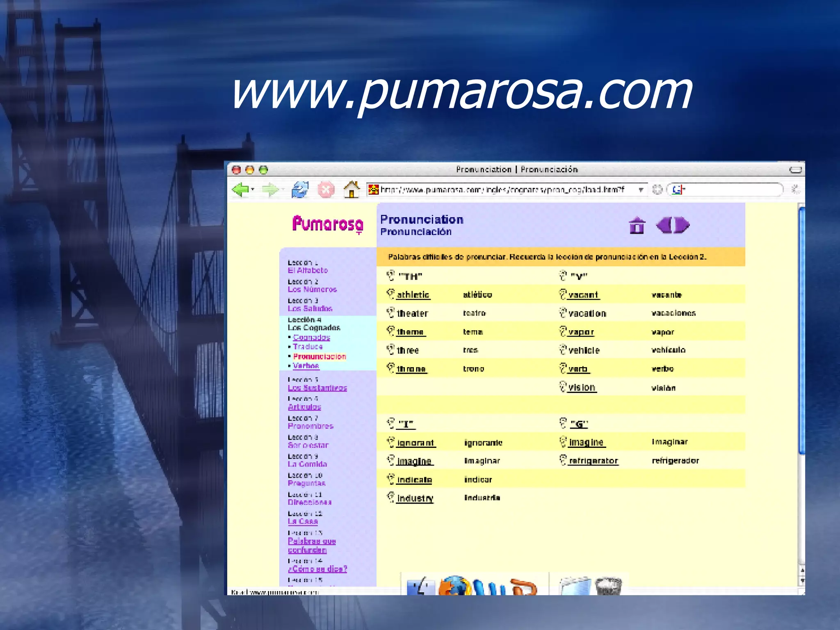This screenshot has height=630, width=840.
Task: Play audio icon next to three
Action: (x=391, y=349)
